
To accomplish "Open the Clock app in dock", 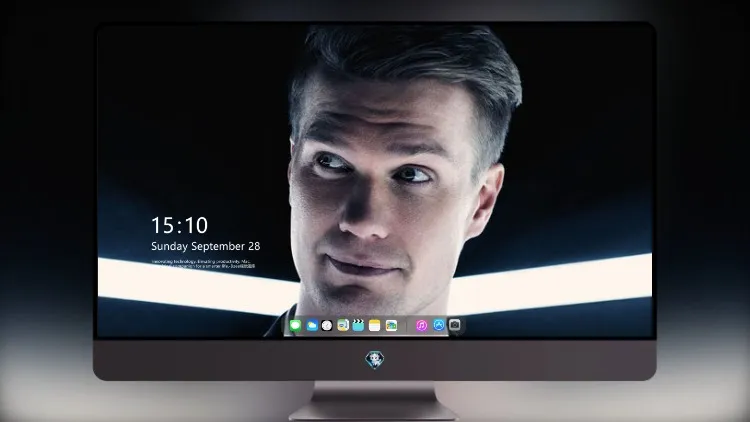I will point(327,325).
